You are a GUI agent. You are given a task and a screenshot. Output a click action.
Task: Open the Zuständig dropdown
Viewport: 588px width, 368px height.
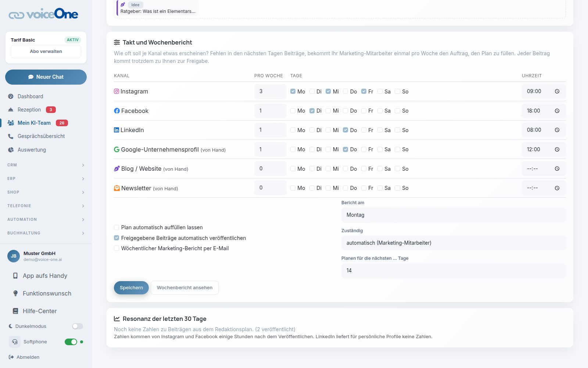[x=453, y=243]
